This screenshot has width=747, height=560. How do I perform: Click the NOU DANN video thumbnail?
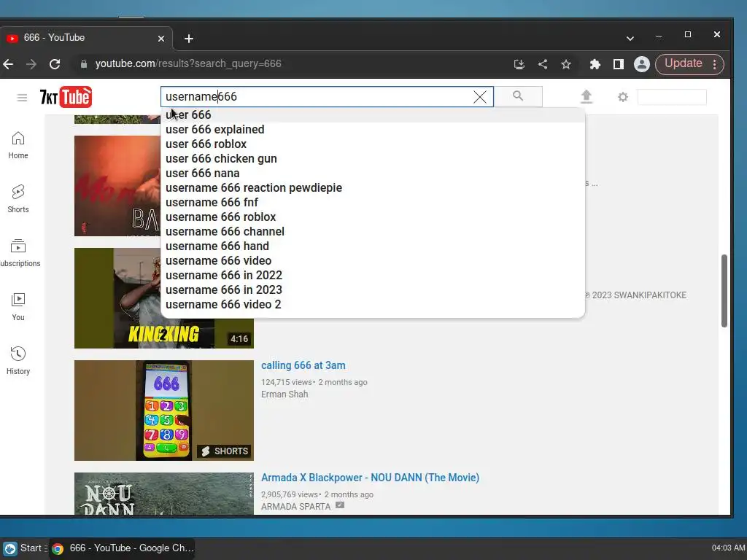tap(164, 494)
